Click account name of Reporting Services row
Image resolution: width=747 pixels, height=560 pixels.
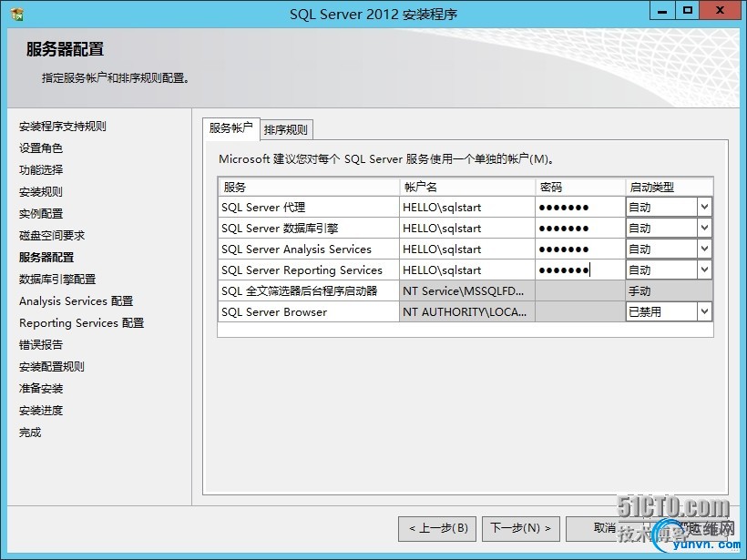(467, 270)
